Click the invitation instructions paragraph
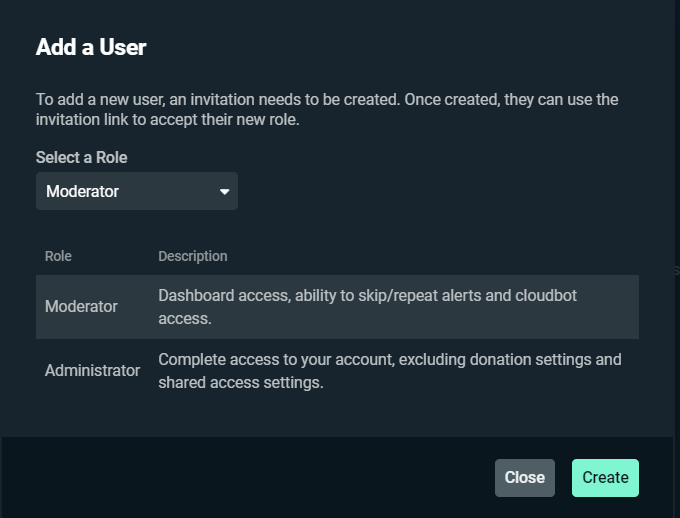 [x=327, y=109]
